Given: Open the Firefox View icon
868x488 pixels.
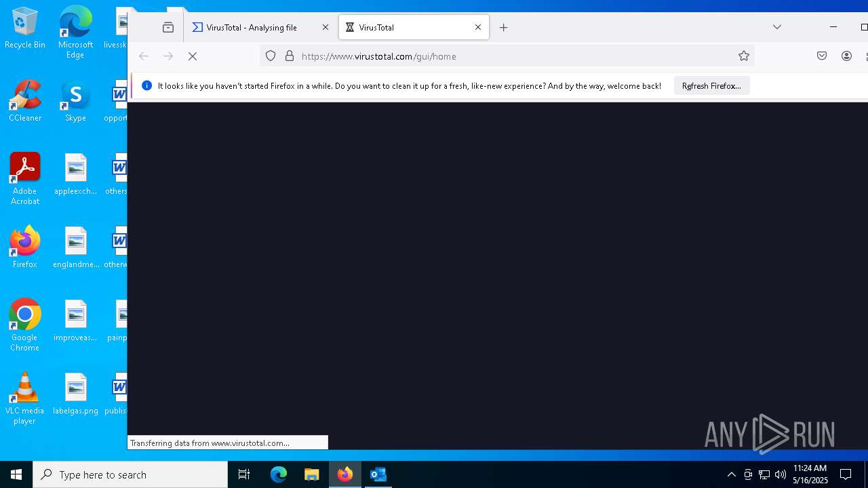Looking at the screenshot, I should [168, 28].
